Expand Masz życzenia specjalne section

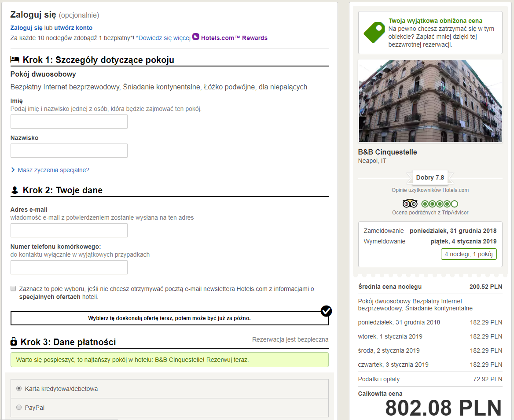53,170
